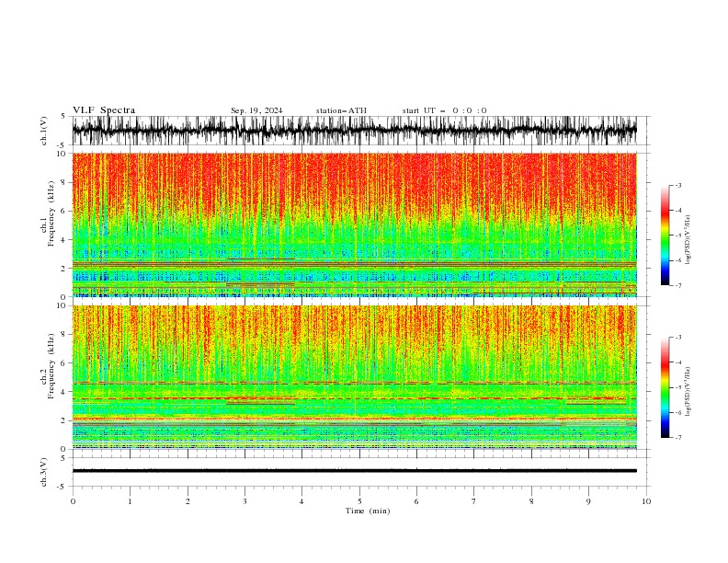The height and width of the screenshot is (563, 728).
Task: Click the "ch.3(V)" axis label
Action: click(x=44, y=472)
